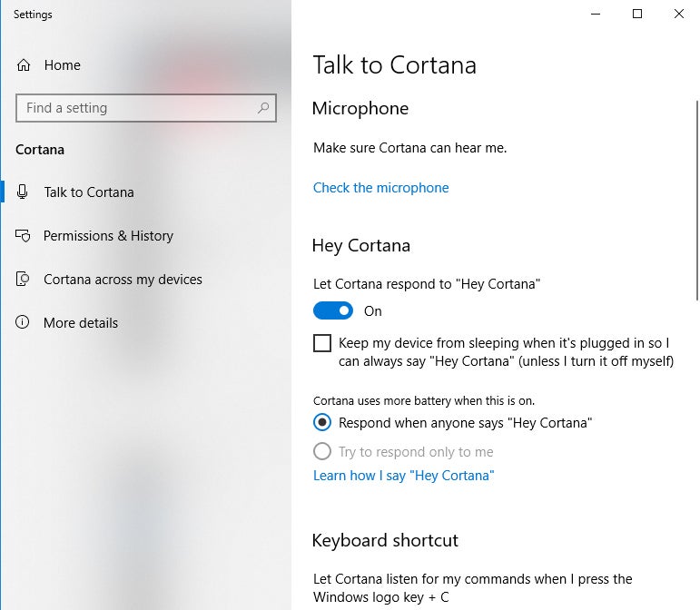Focus the Find a setting search field
The width and height of the screenshot is (700, 610).
[x=146, y=108]
